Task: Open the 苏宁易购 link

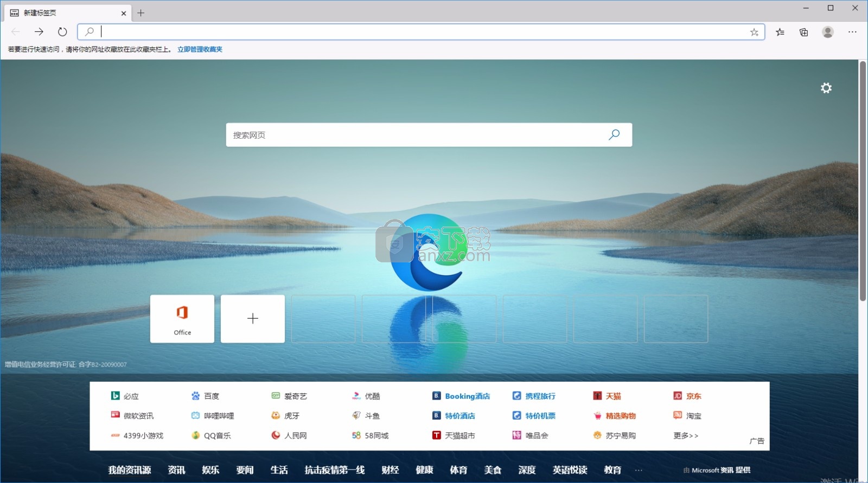Action: coord(614,435)
